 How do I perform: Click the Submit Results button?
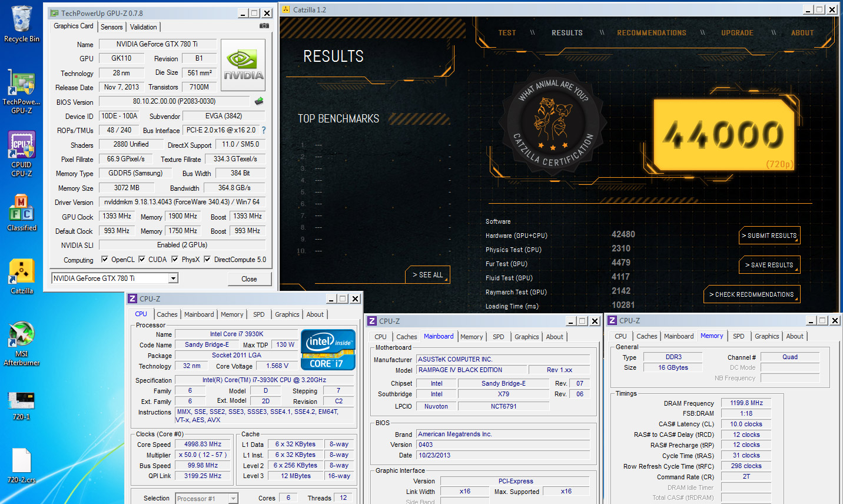pos(769,236)
